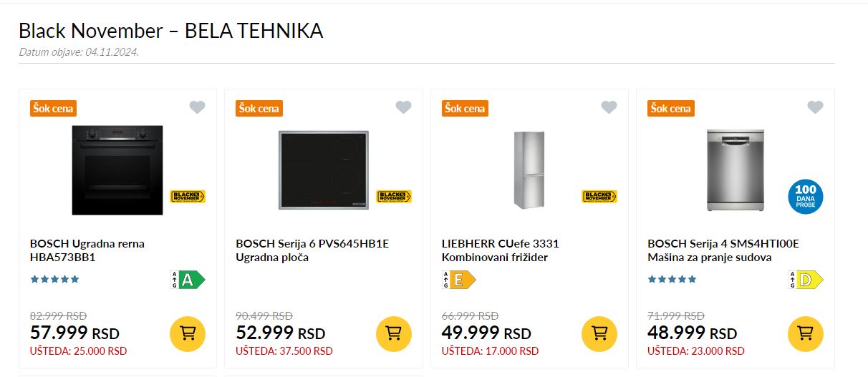Add BOSCH Ugradna rerna to cart
868x377 pixels.
click(x=188, y=333)
